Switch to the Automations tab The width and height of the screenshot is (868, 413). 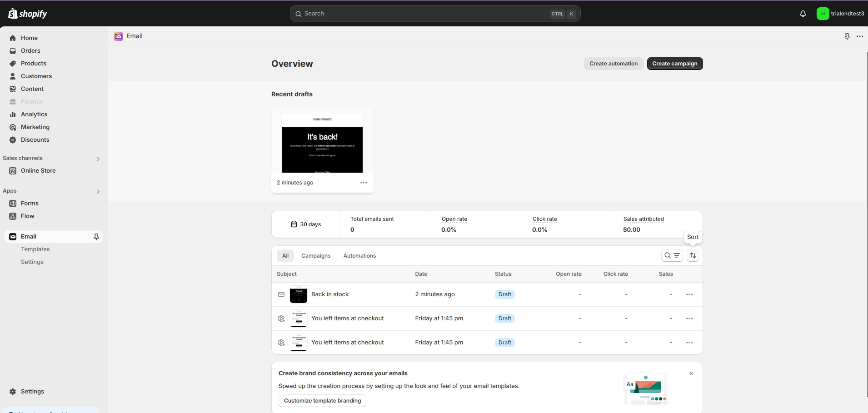pos(359,256)
